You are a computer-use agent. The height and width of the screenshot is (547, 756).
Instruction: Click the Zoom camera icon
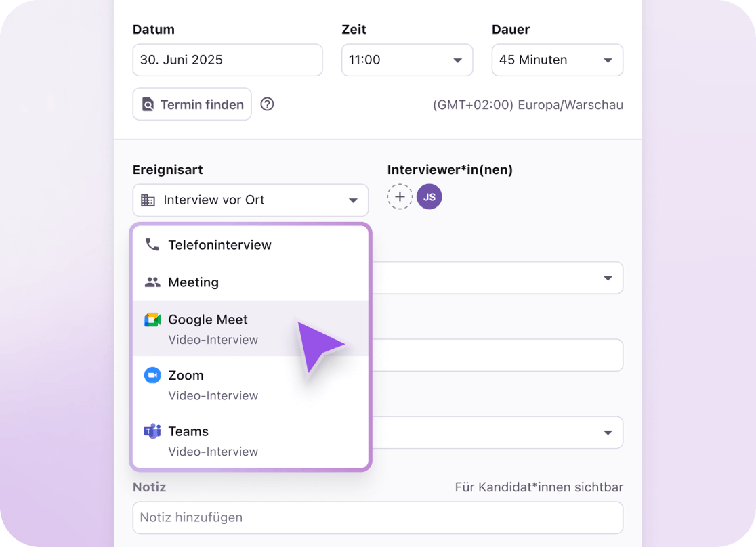pos(152,376)
